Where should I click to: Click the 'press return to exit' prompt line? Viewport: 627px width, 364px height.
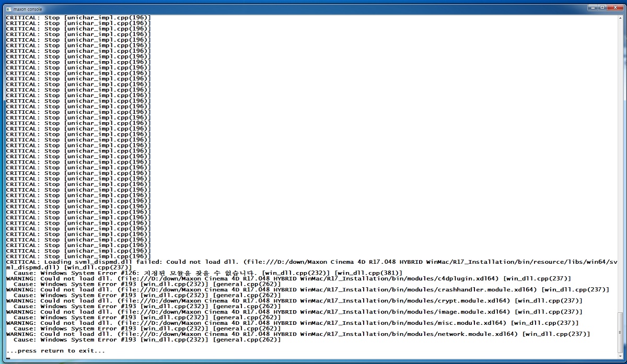pos(55,350)
